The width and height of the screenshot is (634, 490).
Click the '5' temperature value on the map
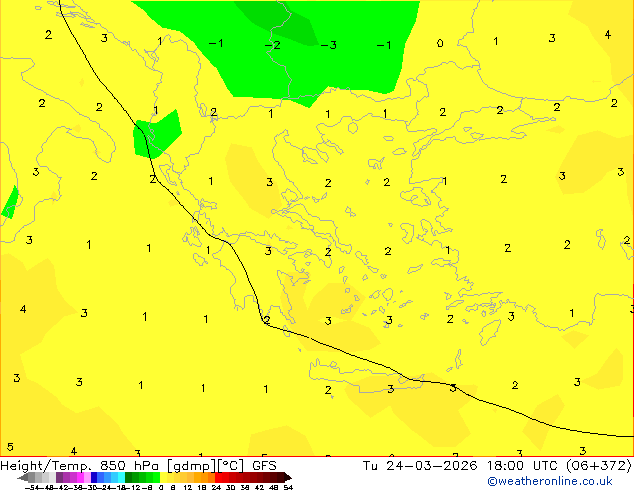click(11, 447)
